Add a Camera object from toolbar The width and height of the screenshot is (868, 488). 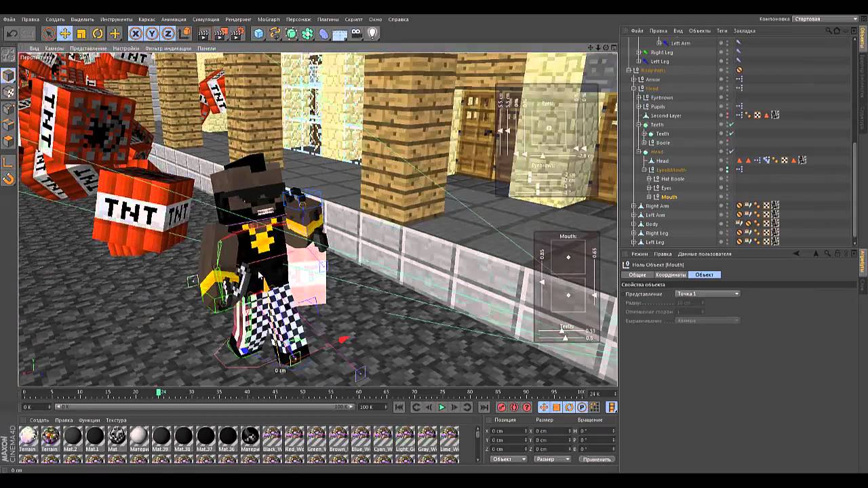point(356,33)
